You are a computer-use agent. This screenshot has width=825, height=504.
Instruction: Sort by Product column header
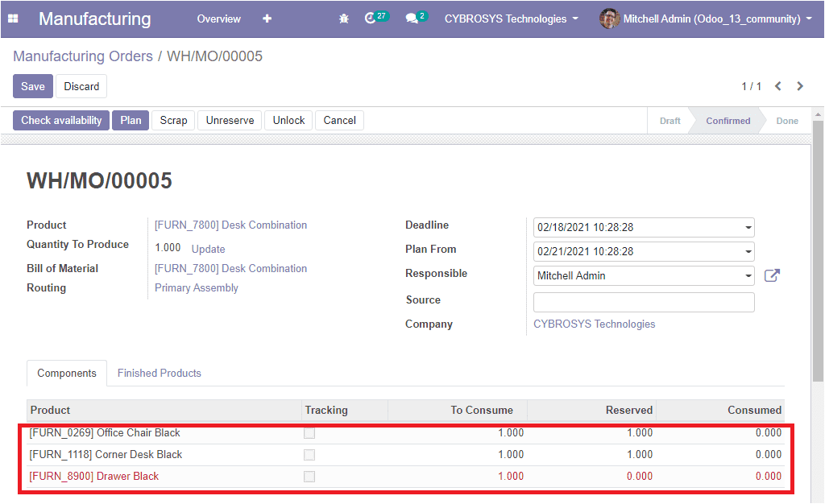[164, 411]
